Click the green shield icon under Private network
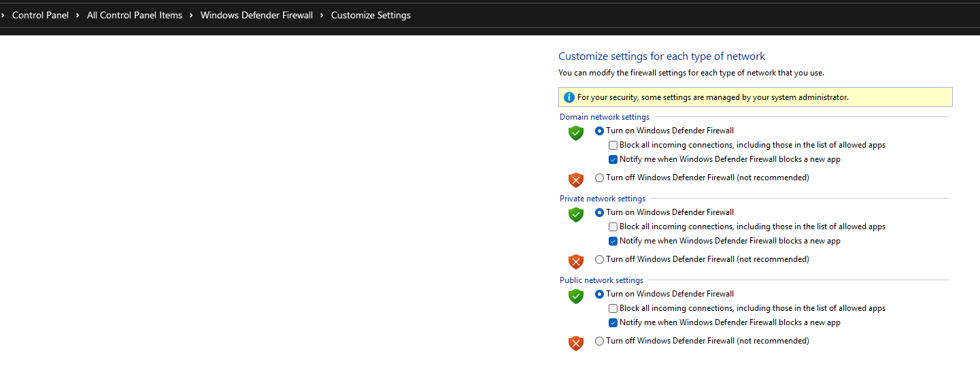Image resolution: width=980 pixels, height=385 pixels. pos(576,215)
